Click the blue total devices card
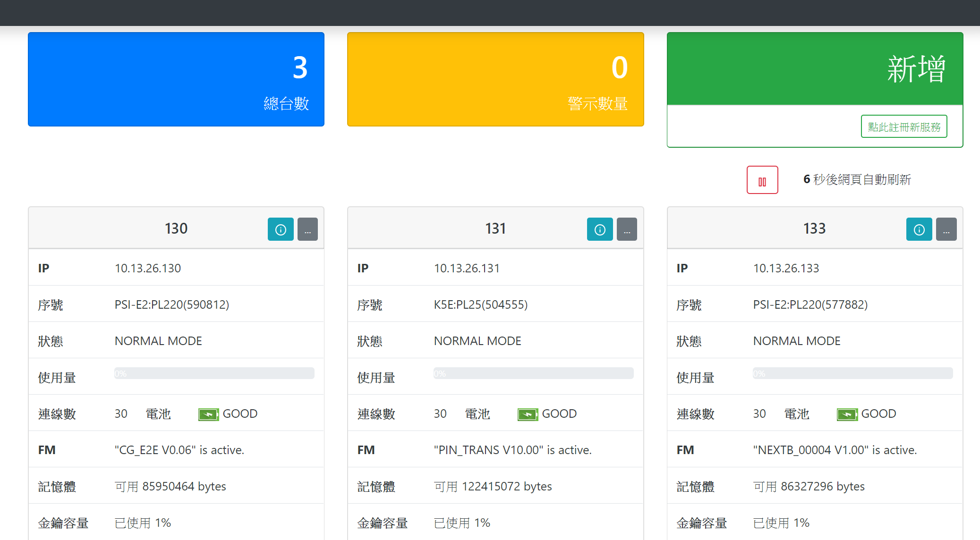Screen dimensions: 980x540 point(176,79)
